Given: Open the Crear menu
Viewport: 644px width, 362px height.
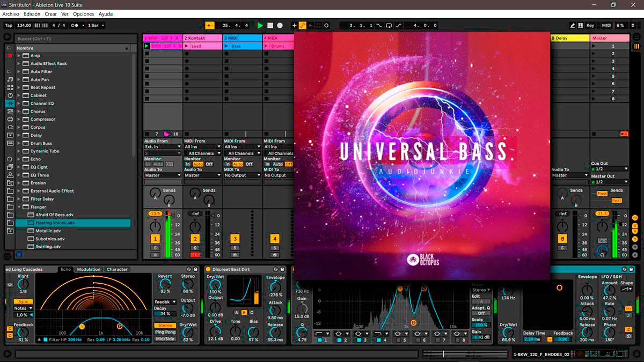Looking at the screenshot, I should tap(51, 14).
